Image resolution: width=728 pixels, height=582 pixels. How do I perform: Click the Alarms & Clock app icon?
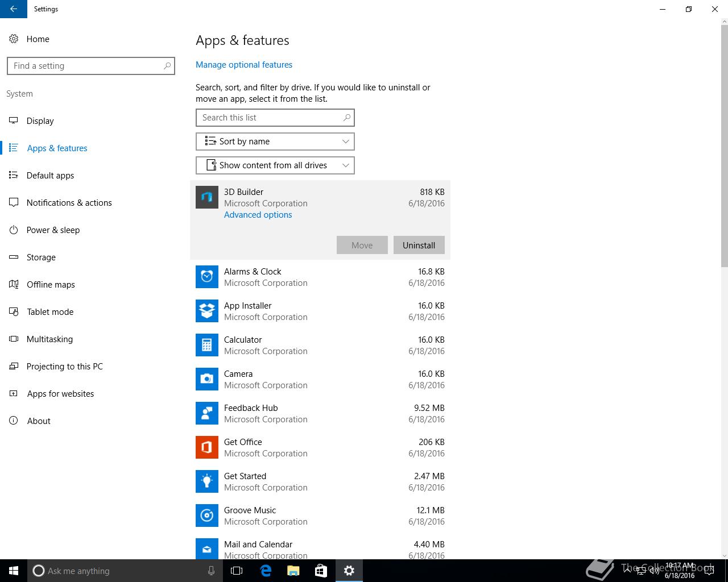pos(207,277)
